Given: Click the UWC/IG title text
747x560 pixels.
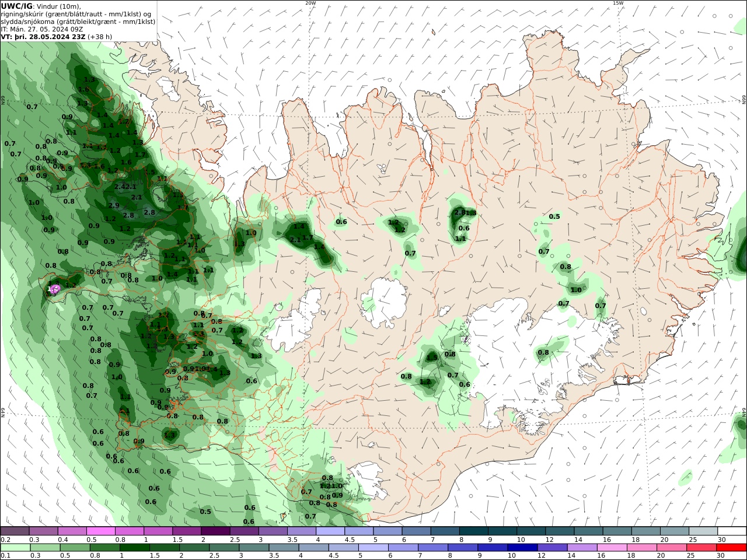Looking at the screenshot, I should (x=16, y=6).
